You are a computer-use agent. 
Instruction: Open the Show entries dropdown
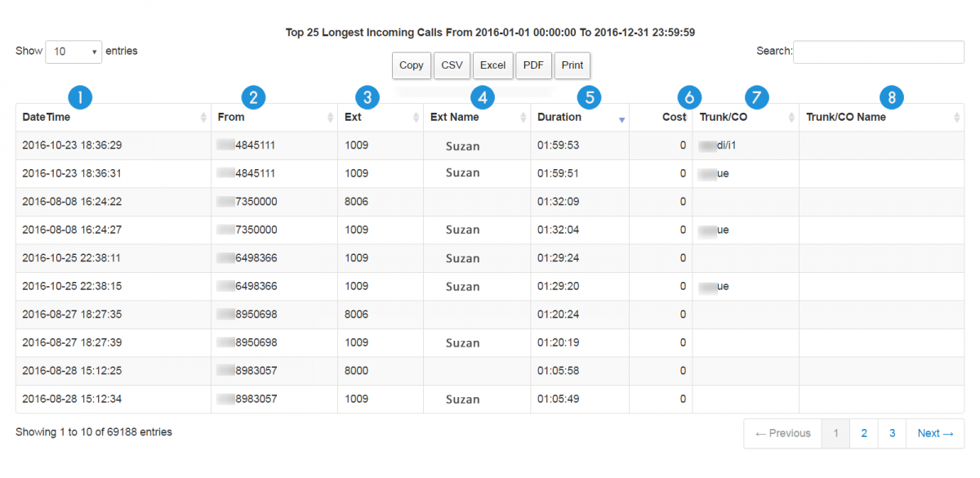(73, 51)
